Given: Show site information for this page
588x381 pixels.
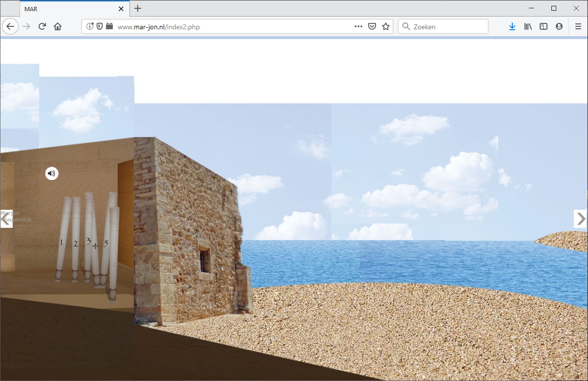Looking at the screenshot, I should pyautogui.click(x=90, y=27).
